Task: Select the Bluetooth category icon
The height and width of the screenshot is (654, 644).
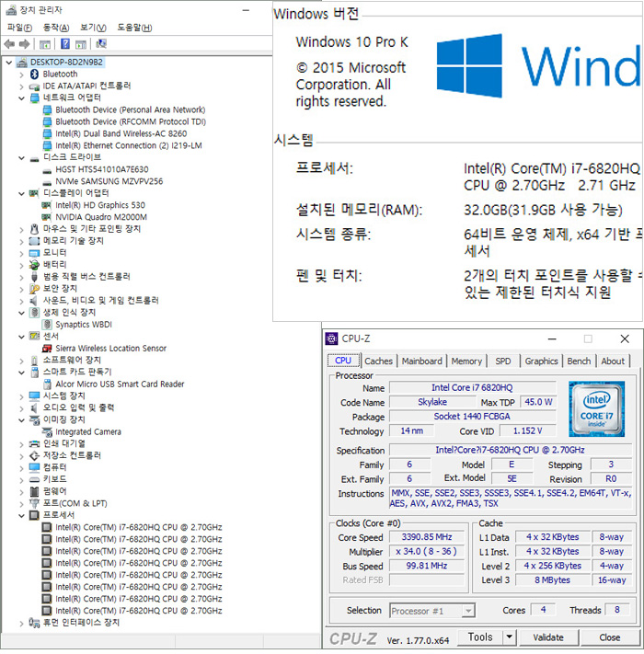Action: (x=35, y=75)
